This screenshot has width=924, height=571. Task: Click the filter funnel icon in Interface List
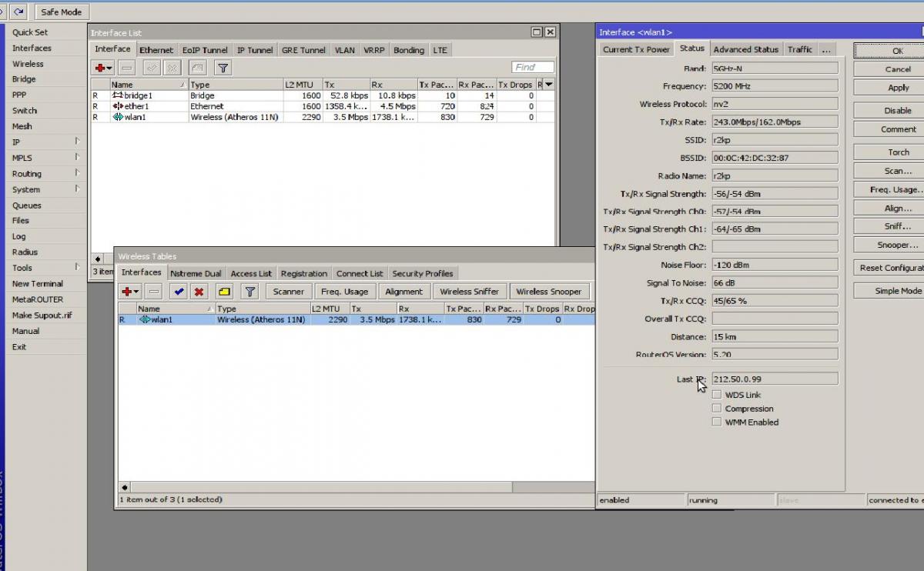tap(222, 68)
